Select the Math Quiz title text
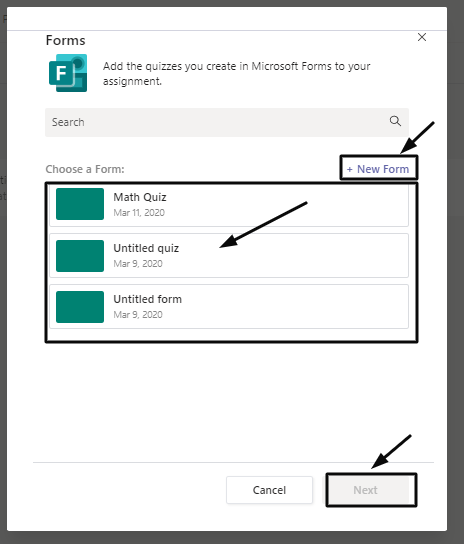The width and height of the screenshot is (464, 544). click(x=140, y=197)
